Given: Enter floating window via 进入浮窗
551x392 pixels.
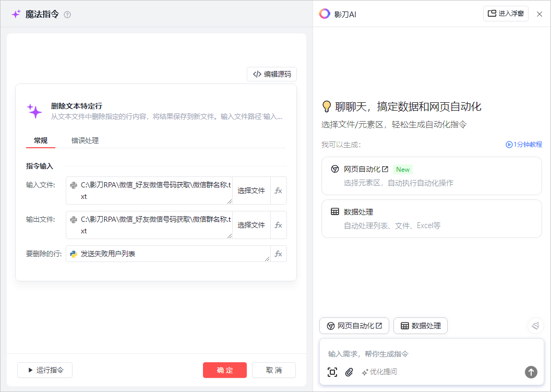Looking at the screenshot, I should point(506,14).
